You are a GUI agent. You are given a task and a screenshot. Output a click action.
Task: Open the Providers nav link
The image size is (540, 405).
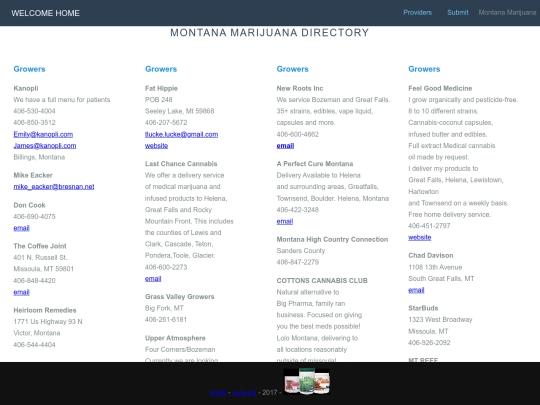pyautogui.click(x=417, y=13)
